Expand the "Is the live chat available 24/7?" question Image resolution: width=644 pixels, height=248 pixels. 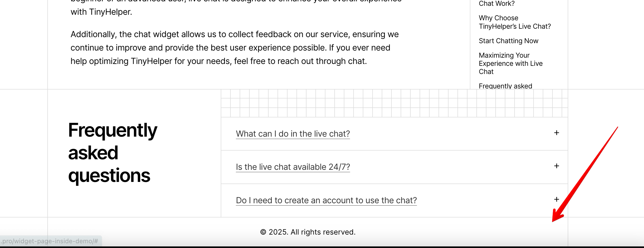pyautogui.click(x=293, y=167)
